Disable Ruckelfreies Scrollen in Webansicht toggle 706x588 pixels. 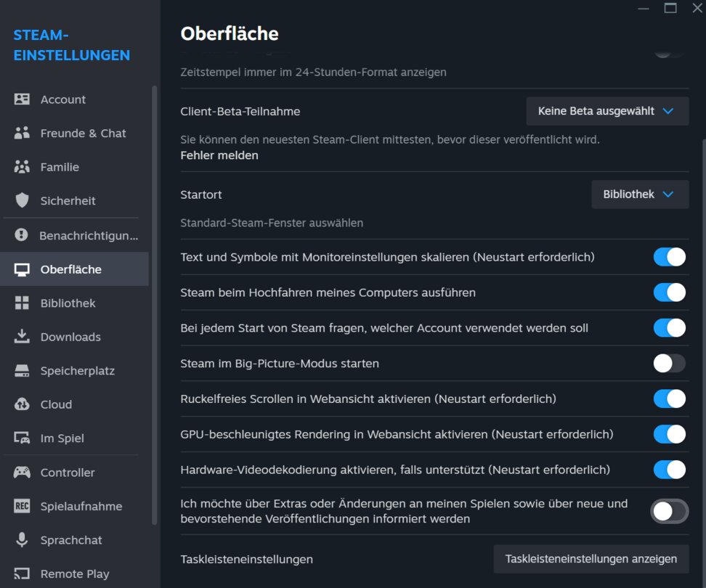tap(669, 399)
